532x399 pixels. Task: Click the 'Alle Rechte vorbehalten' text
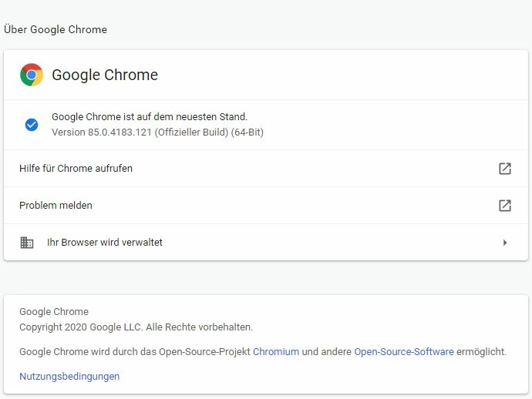[208, 327]
